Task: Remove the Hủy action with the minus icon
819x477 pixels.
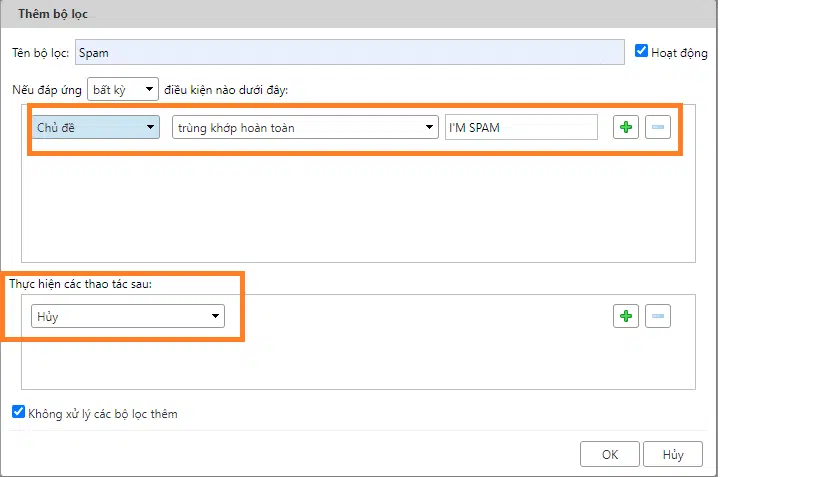Action: click(x=657, y=316)
